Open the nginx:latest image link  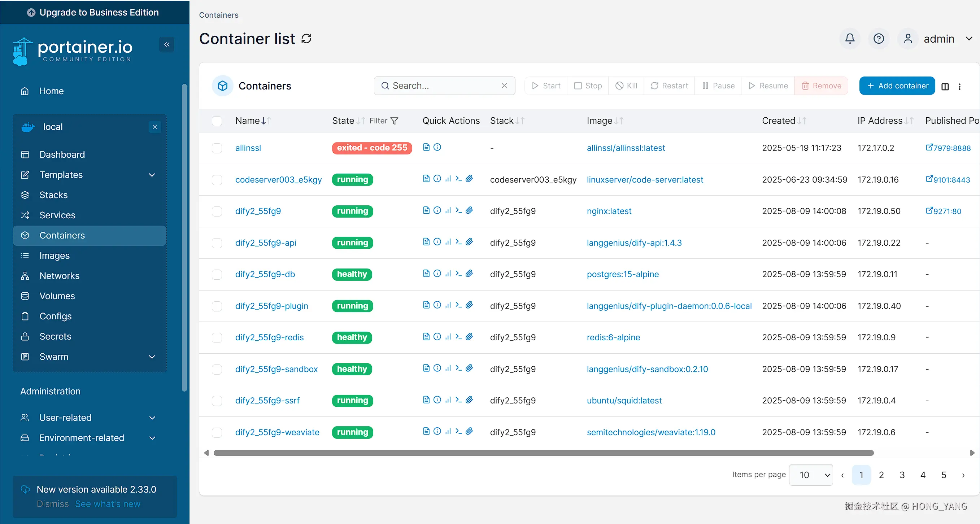tap(609, 211)
